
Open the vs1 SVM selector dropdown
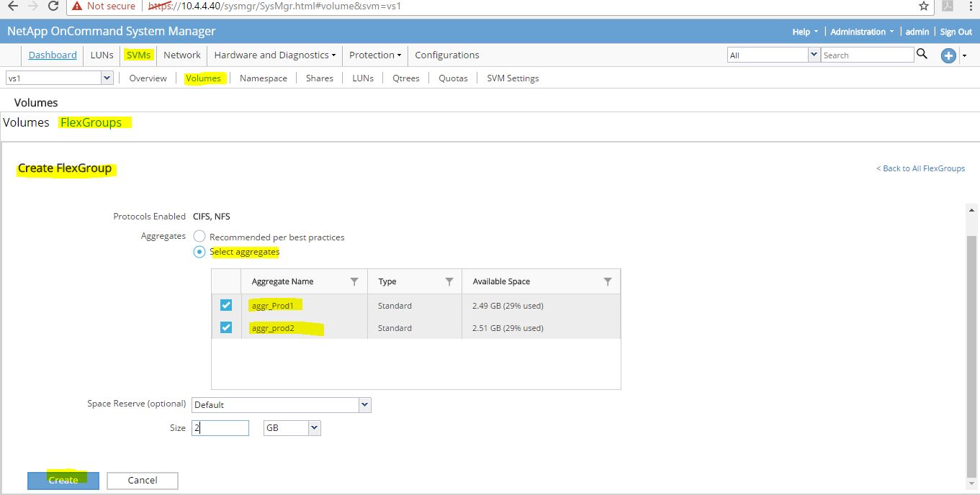[106, 77]
